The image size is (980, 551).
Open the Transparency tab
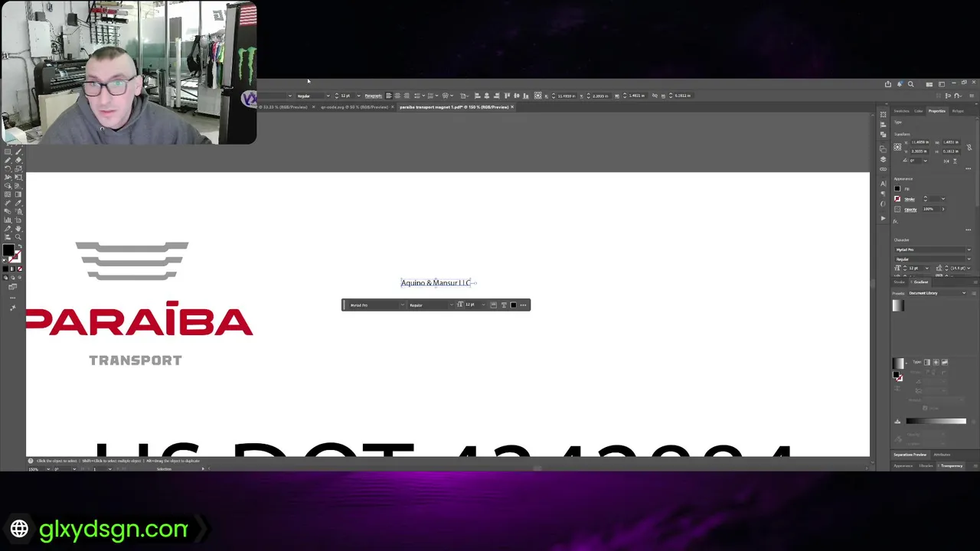952,465
